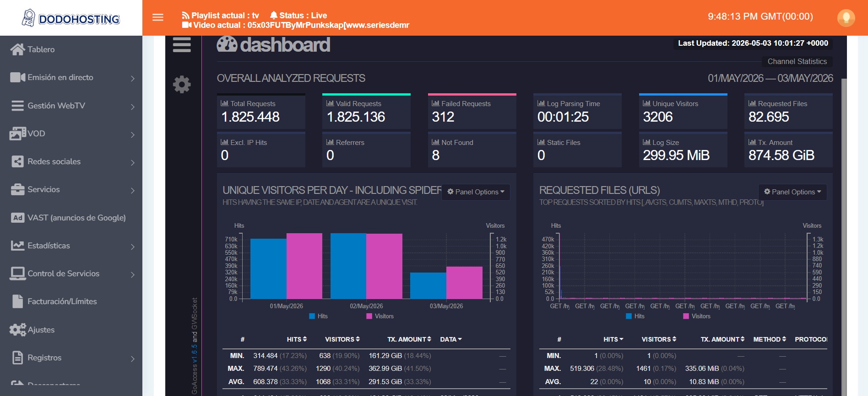Click the Tx. Amount 874.58 GiB value
This screenshot has height=396, width=868.
781,155
